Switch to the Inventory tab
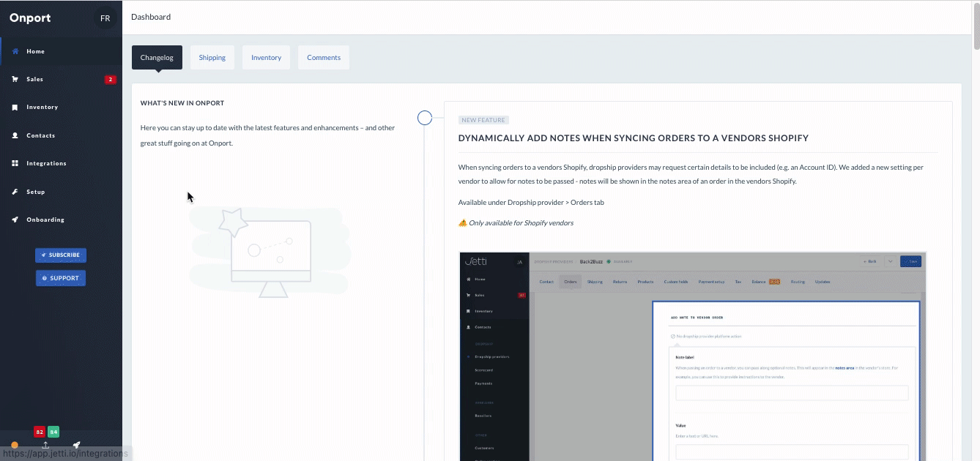Image resolution: width=980 pixels, height=461 pixels. coord(266,58)
